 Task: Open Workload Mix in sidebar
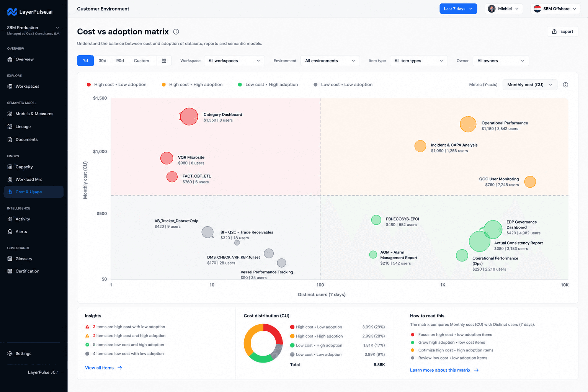tap(34, 180)
